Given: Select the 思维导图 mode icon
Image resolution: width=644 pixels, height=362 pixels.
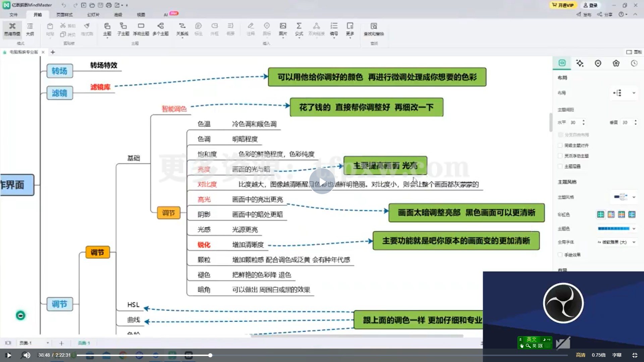Looking at the screenshot, I should coord(12,30).
